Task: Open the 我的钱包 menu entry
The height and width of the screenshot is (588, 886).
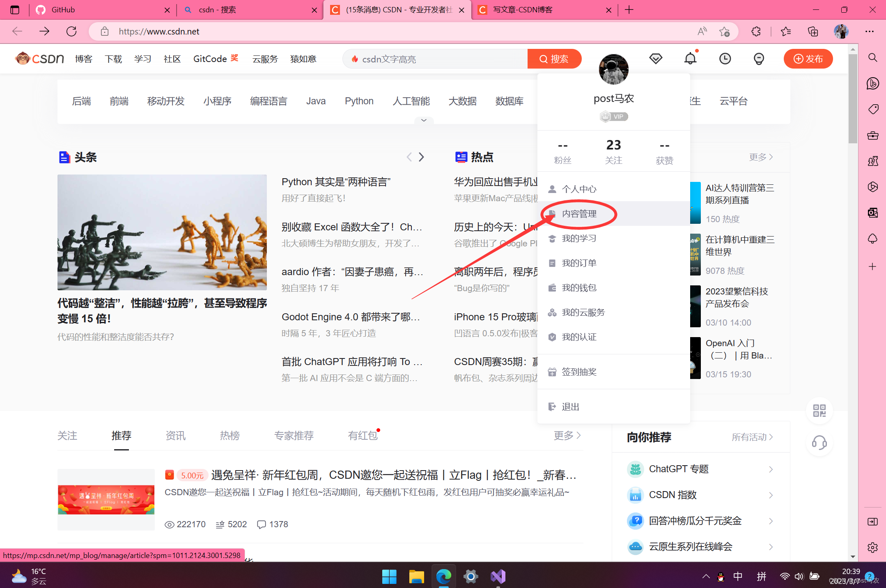Action: point(614,287)
